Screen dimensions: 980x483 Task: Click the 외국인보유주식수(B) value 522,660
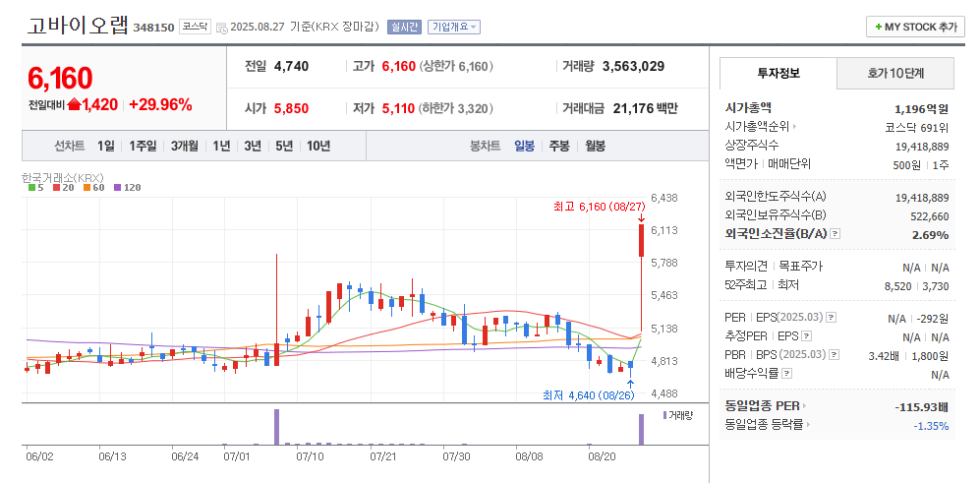click(x=930, y=216)
